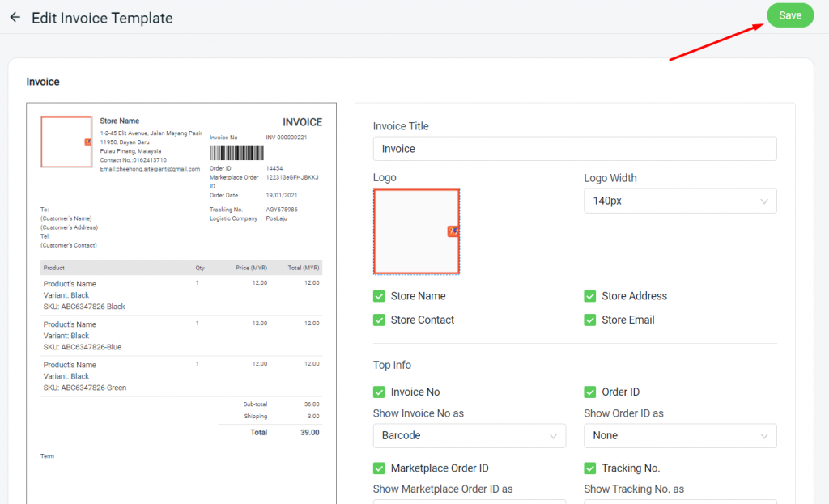Viewport: 829px width, 504px height.
Task: Open the Logo Width dropdown
Action: pos(679,201)
